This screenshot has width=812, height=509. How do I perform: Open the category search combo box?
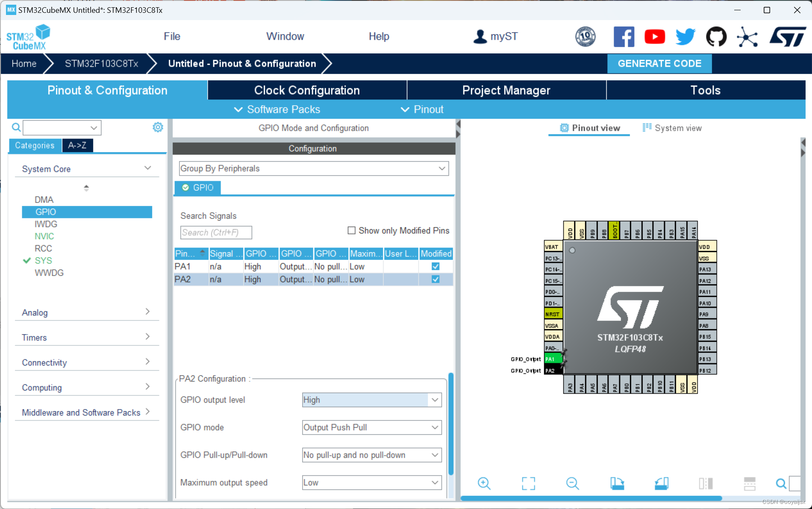tap(62, 128)
